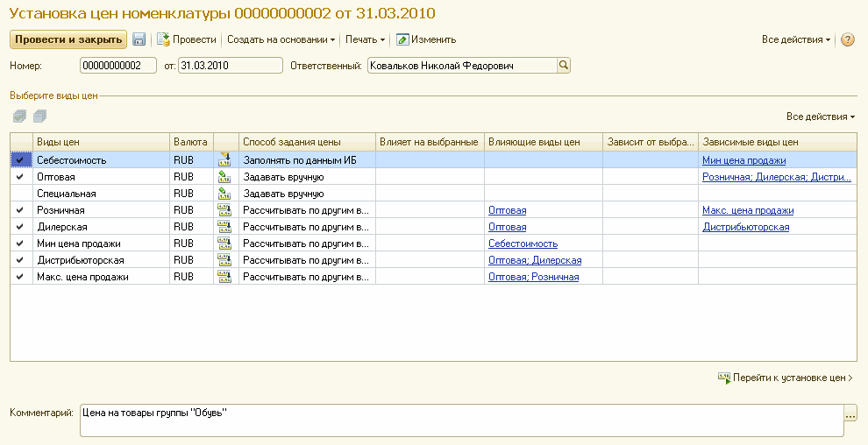
Task: Click the Зависит от выбра... column header
Action: point(651,142)
